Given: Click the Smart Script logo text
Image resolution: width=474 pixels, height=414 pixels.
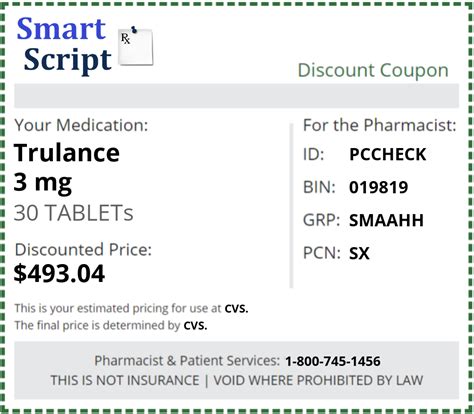Looking at the screenshot, I should [x=64, y=44].
